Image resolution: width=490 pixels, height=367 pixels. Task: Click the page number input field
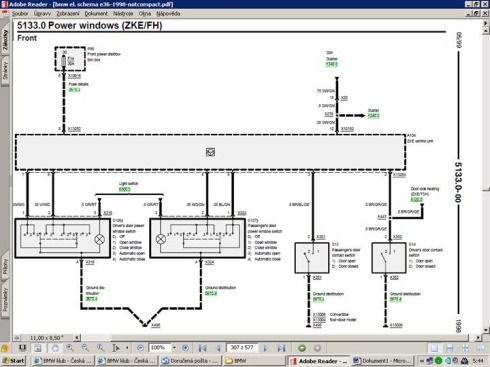pyautogui.click(x=242, y=348)
